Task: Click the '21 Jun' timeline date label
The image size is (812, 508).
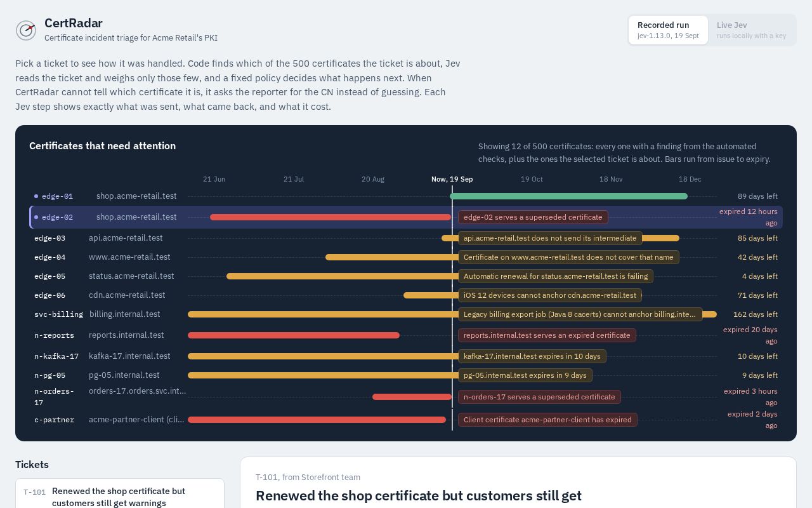Action: (214, 179)
